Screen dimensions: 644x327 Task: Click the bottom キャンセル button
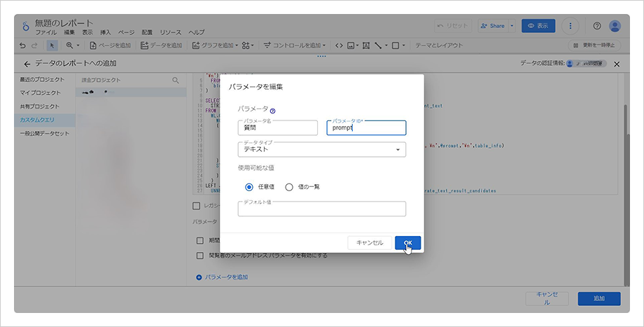[x=547, y=299]
